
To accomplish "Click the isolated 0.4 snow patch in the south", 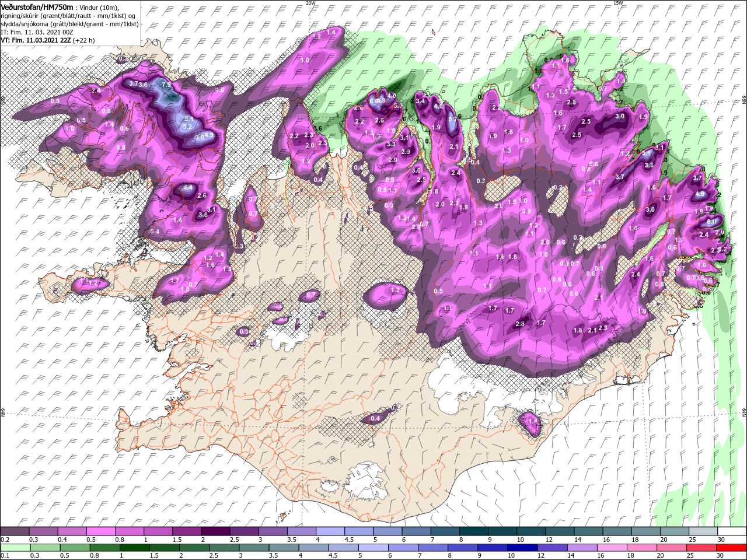I will [375, 418].
